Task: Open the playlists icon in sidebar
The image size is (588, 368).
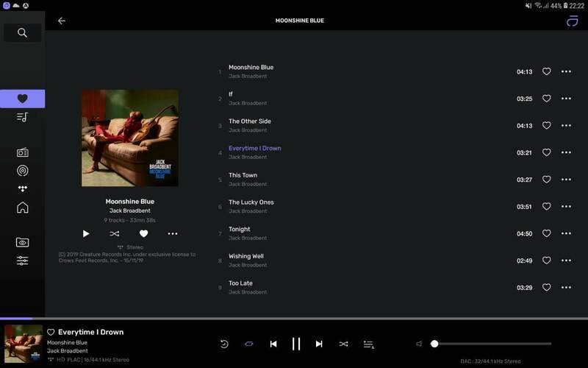Action: [23, 117]
